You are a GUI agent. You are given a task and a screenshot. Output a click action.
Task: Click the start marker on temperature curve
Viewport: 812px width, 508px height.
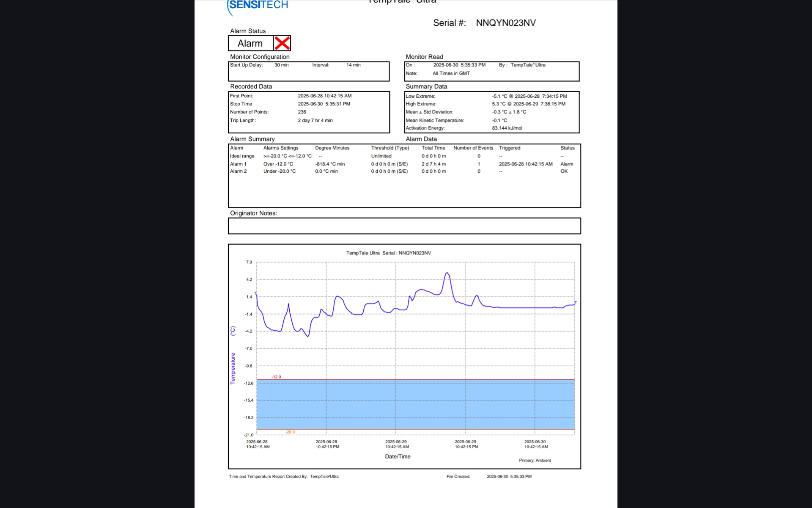click(x=255, y=293)
